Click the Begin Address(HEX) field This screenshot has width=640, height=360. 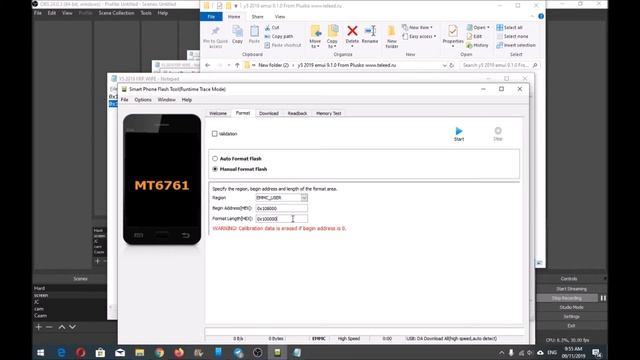tap(282, 208)
